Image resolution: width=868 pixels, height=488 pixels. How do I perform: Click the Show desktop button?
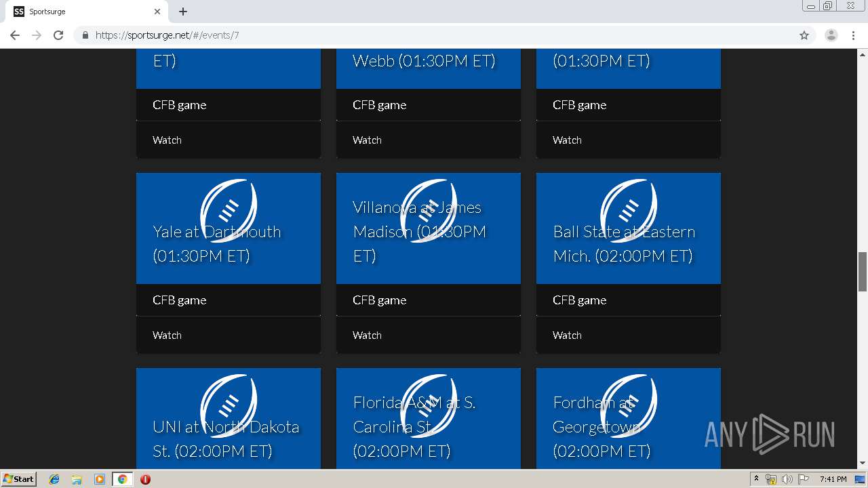pyautogui.click(x=861, y=479)
